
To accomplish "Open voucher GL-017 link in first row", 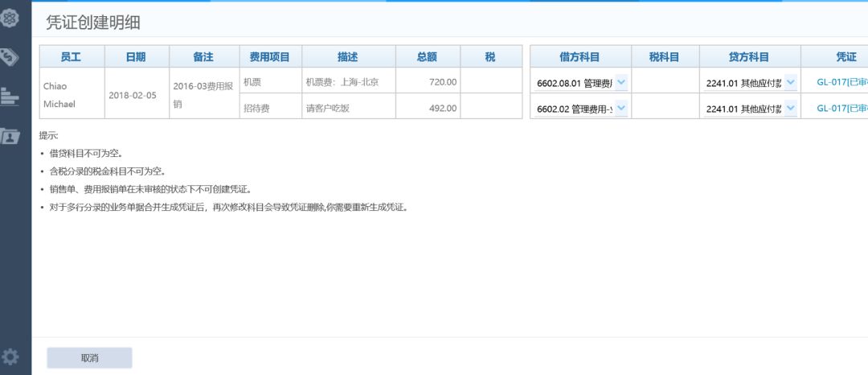I will [x=841, y=83].
